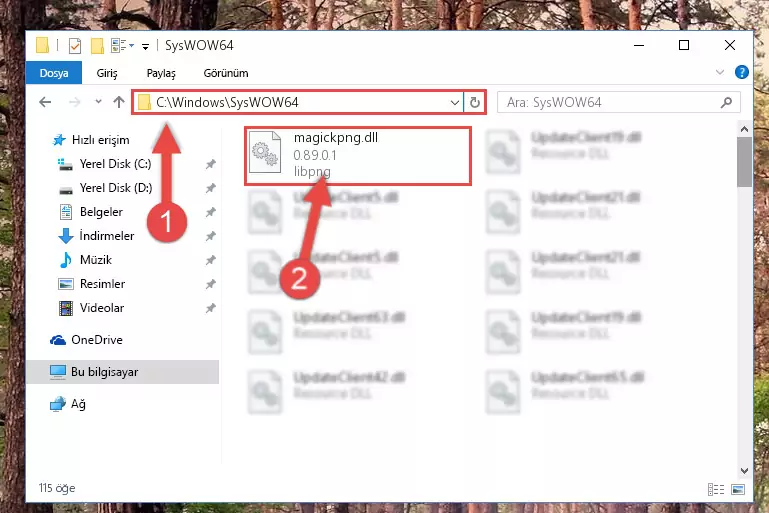
Task: Click the pin icon beside Yerel Disk (C:)
Action: pos(210,164)
